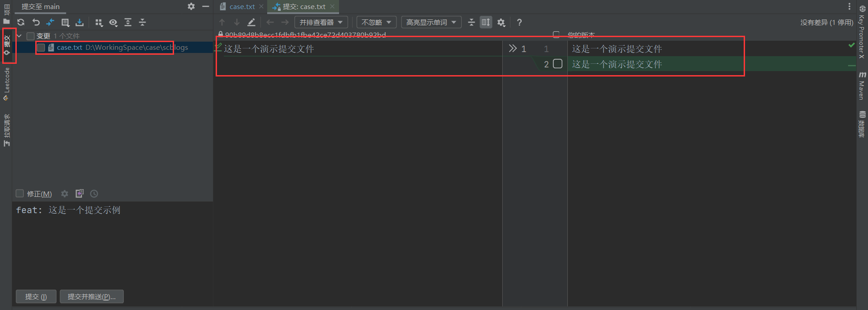This screenshot has width=868, height=310.
Task: Open the commit panel gear settings
Action: pyautogui.click(x=191, y=6)
